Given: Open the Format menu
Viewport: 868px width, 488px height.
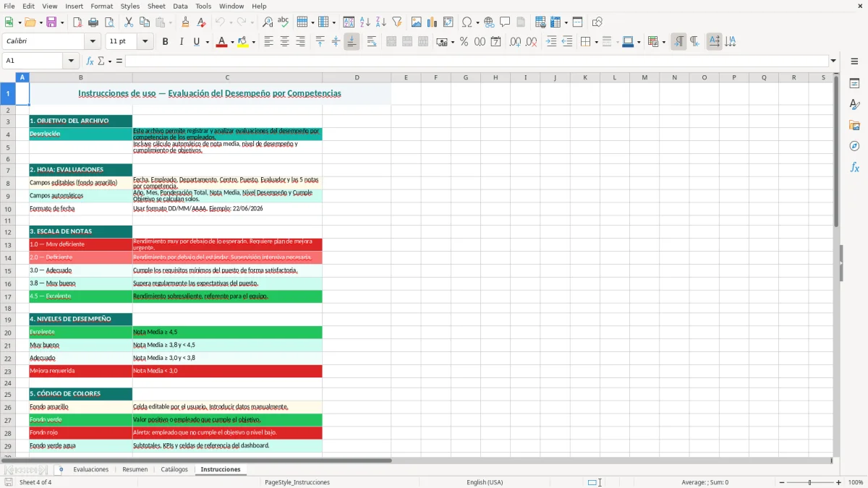Looking at the screenshot, I should [x=102, y=6].
